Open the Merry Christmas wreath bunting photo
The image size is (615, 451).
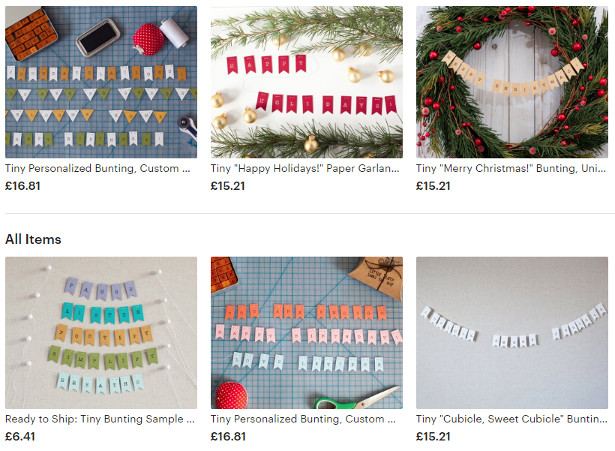pyautogui.click(x=512, y=82)
